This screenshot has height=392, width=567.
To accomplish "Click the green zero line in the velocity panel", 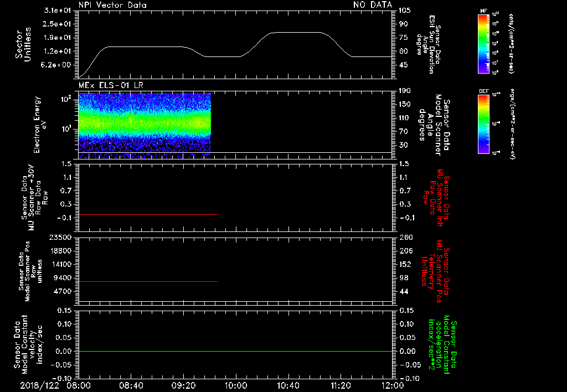I will point(235,351).
